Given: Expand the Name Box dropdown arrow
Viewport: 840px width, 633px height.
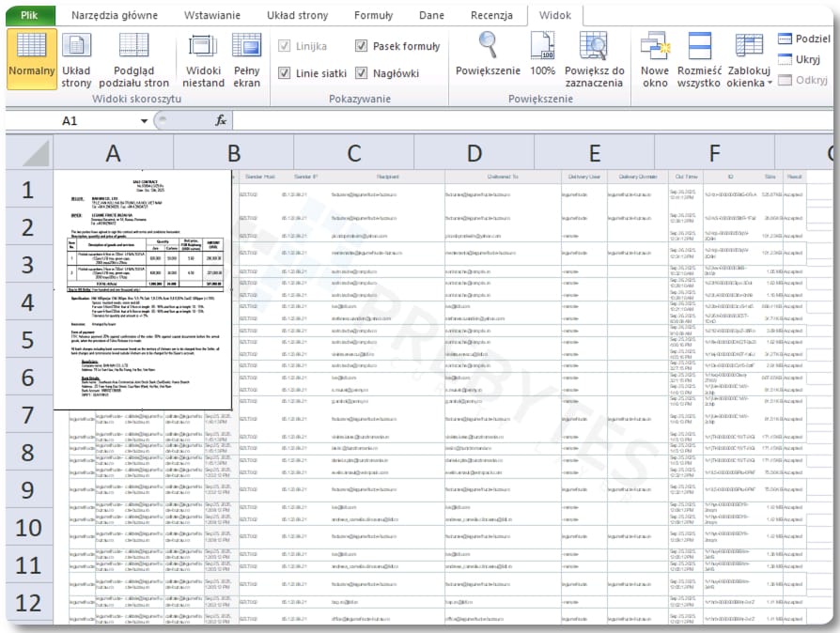Looking at the screenshot, I should pyautogui.click(x=144, y=121).
